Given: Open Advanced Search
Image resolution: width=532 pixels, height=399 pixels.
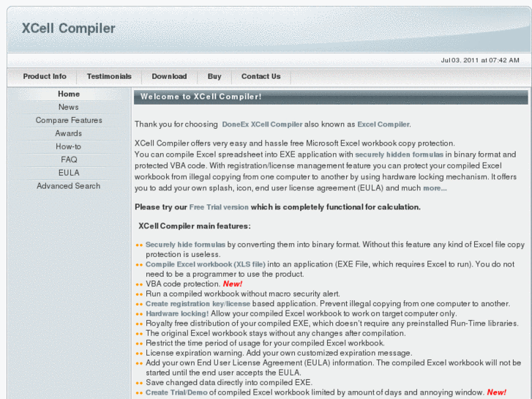Looking at the screenshot, I should pyautogui.click(x=69, y=186).
